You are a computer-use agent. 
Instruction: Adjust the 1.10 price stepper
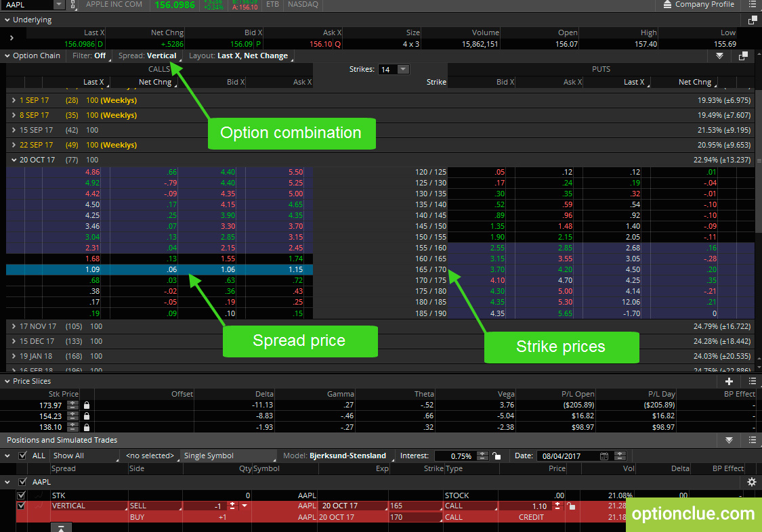click(557, 506)
